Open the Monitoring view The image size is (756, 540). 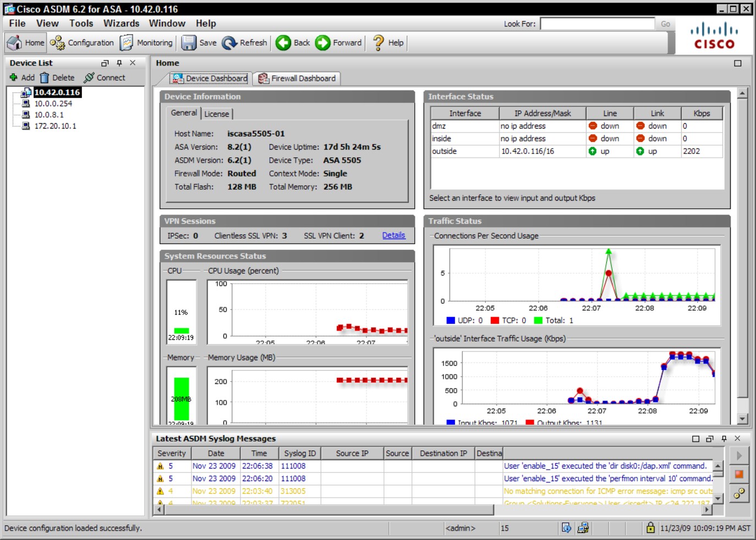146,42
